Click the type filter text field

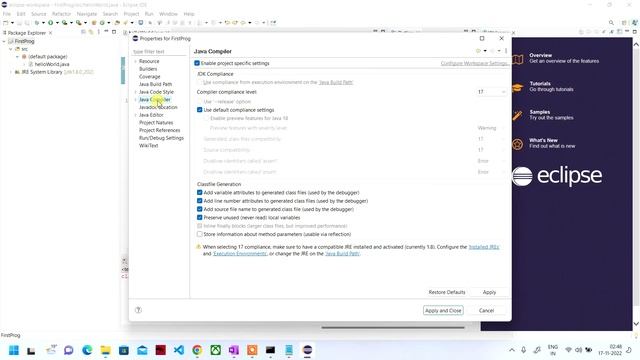(160, 51)
